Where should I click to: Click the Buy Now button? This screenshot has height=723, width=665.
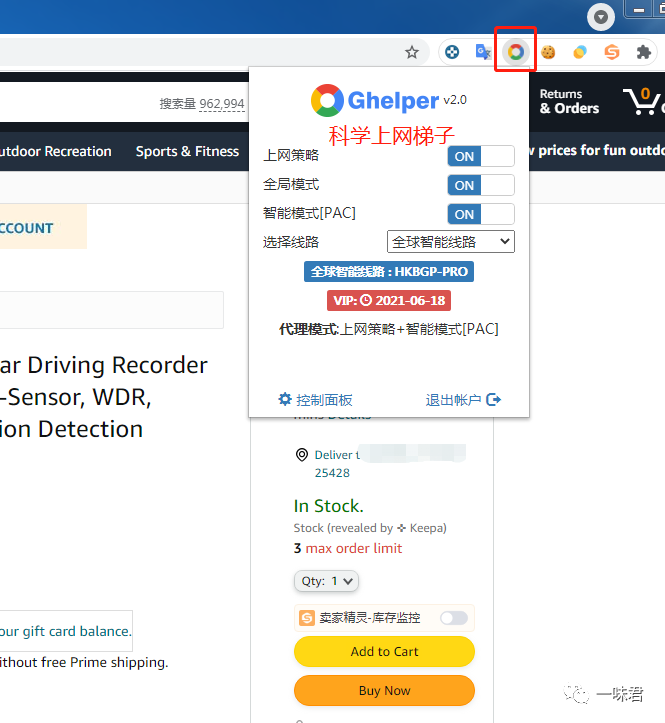(x=384, y=690)
